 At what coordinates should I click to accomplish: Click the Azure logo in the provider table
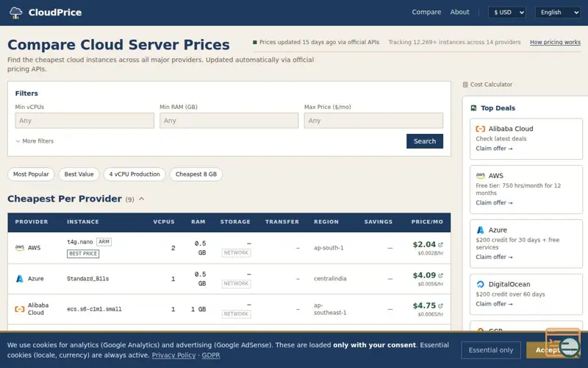coord(20,279)
